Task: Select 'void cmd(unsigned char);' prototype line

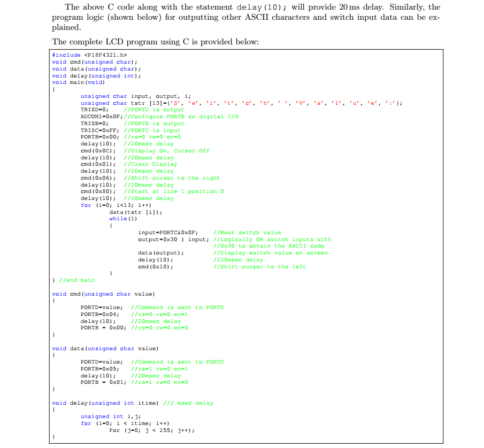Action: pyautogui.click(x=95, y=62)
